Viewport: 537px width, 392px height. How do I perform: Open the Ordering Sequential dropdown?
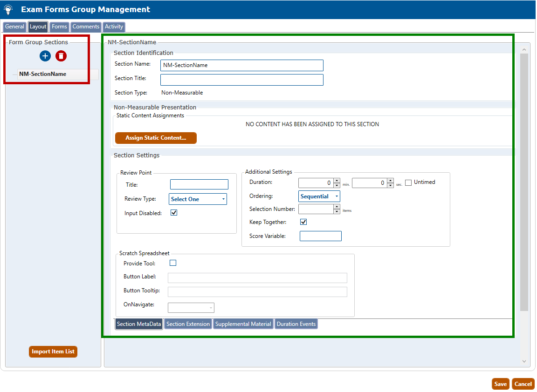319,196
